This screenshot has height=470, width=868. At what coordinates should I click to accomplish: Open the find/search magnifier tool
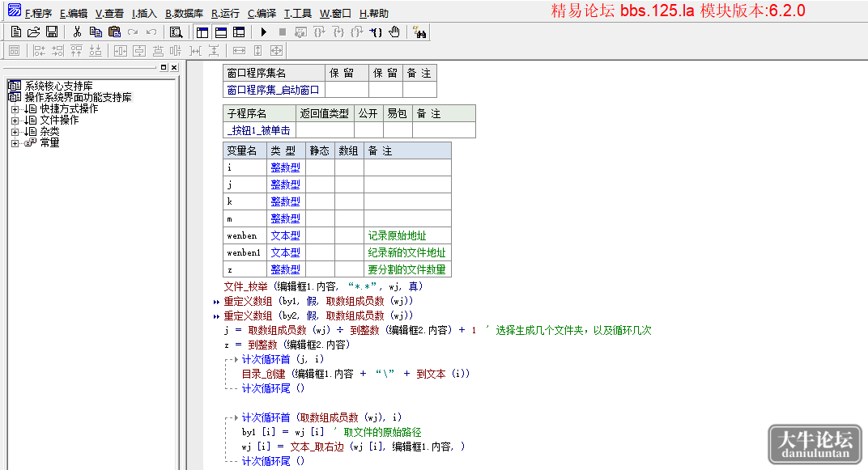click(x=176, y=32)
